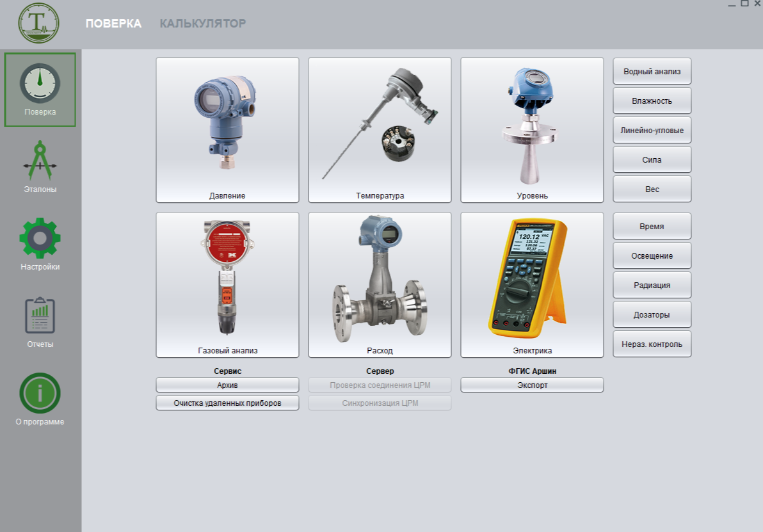Click the Архив button
This screenshot has width=763, height=532.
pyautogui.click(x=227, y=385)
